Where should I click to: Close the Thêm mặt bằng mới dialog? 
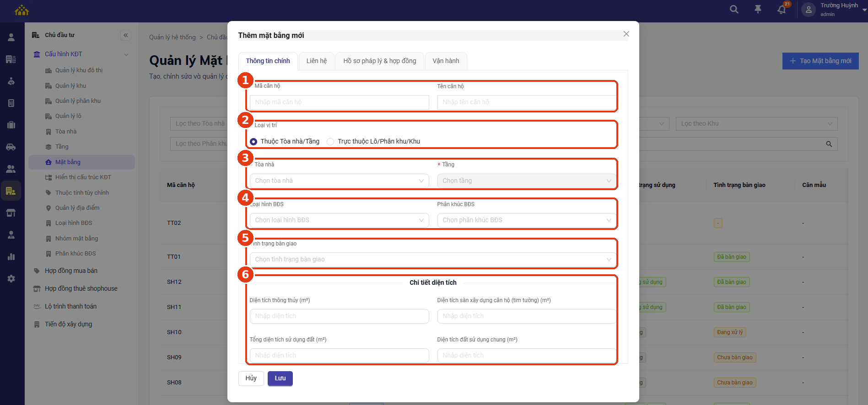pos(626,34)
